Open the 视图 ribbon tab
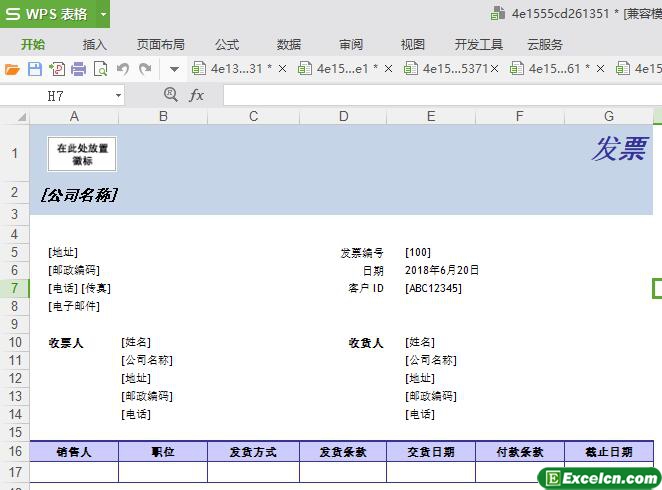This screenshot has height=490, width=662. [412, 44]
